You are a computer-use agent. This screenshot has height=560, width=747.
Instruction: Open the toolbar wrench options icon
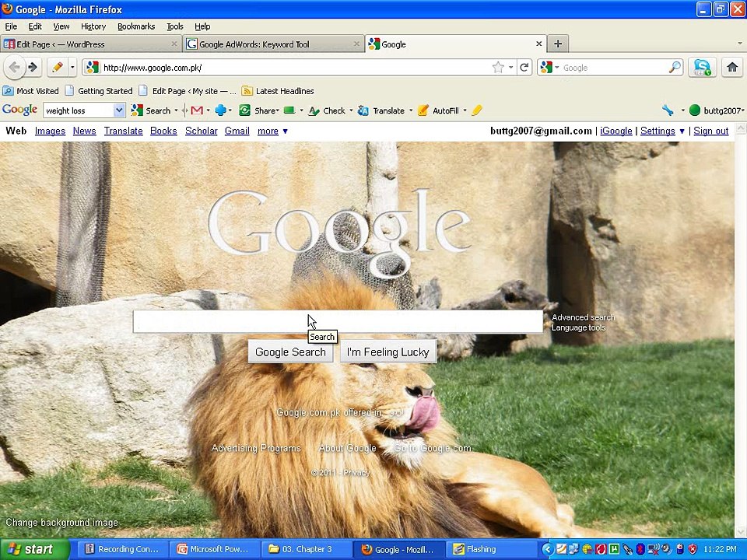coord(668,110)
